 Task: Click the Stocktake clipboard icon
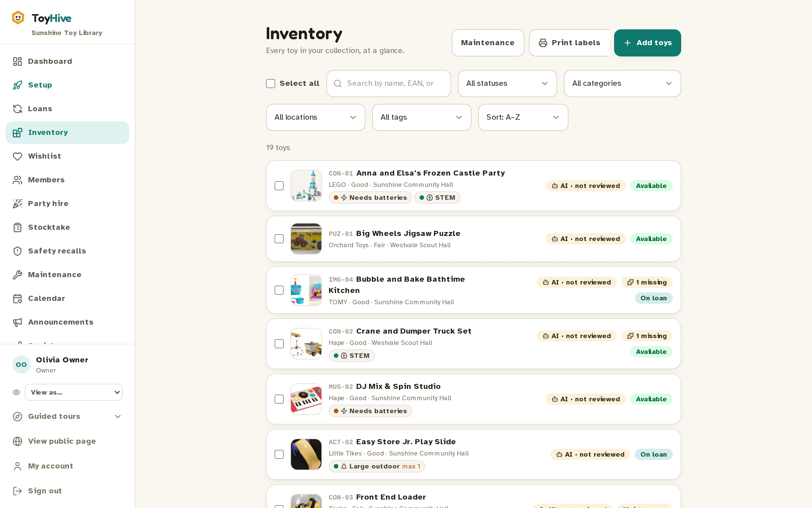click(x=17, y=227)
